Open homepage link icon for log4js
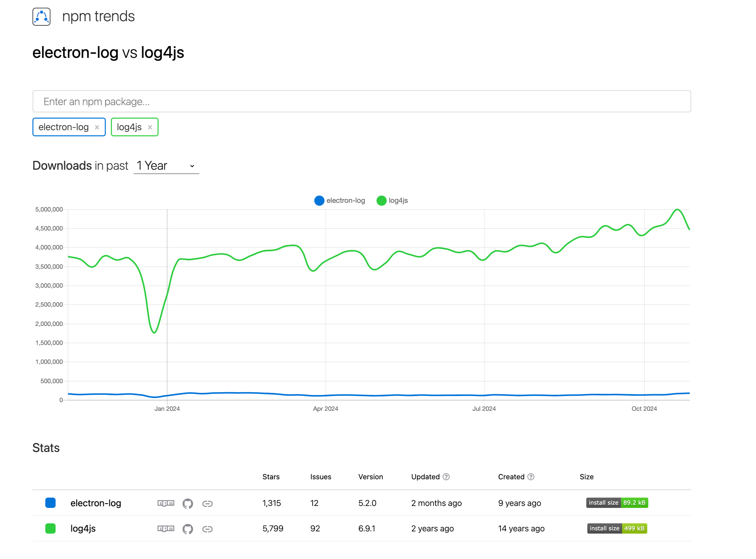 [207, 529]
